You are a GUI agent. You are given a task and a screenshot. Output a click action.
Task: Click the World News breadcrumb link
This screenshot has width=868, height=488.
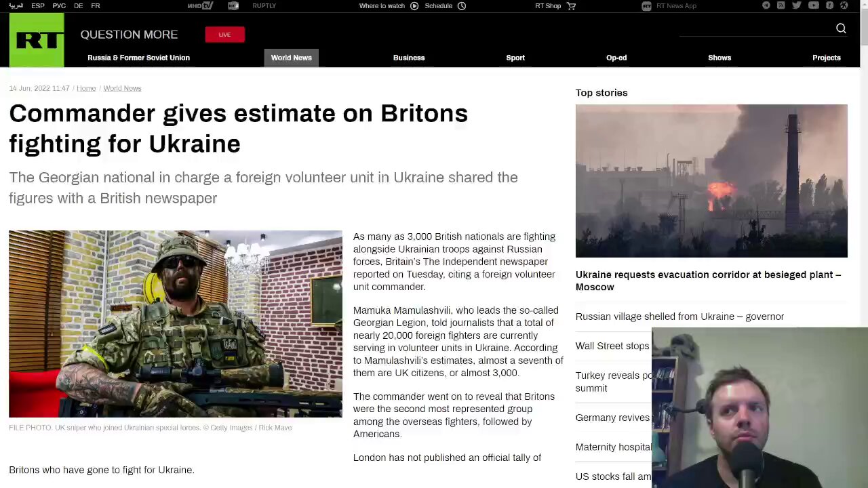point(122,88)
